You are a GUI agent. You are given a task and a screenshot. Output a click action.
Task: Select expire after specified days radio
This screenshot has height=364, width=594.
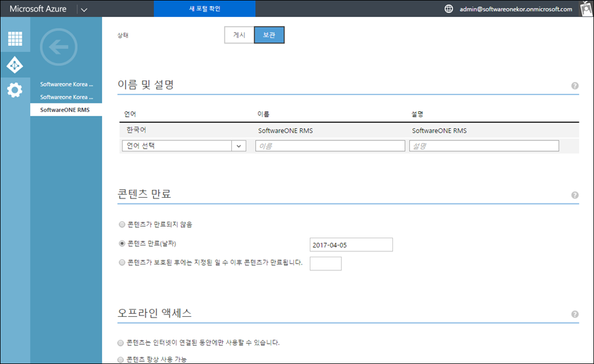point(122,262)
